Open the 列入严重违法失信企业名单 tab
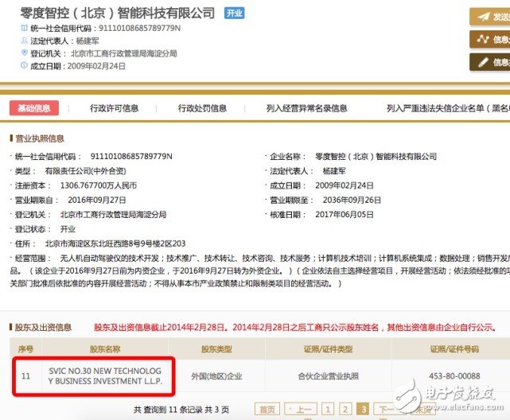This screenshot has height=420, width=510. point(448,108)
